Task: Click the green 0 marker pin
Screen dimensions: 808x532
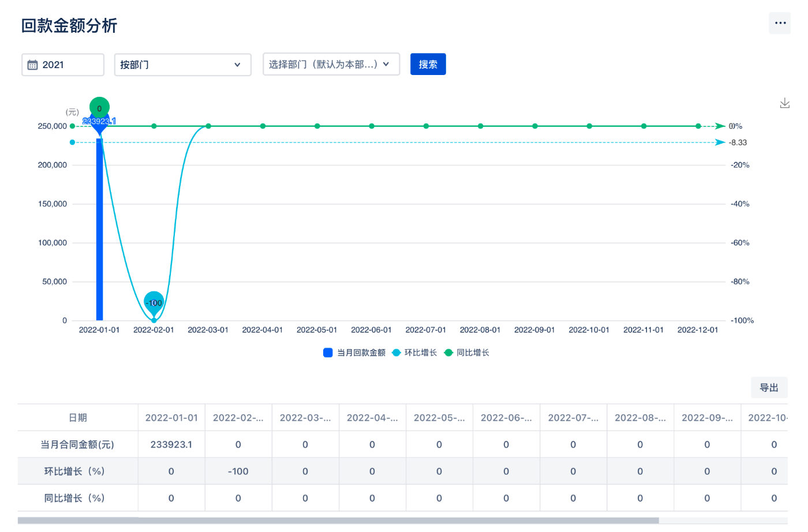Action: click(x=99, y=107)
